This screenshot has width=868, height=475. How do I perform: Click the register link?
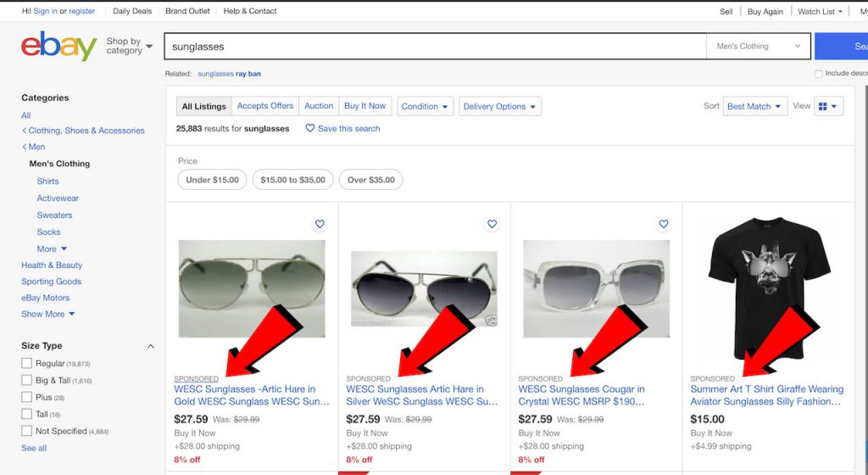(82, 11)
